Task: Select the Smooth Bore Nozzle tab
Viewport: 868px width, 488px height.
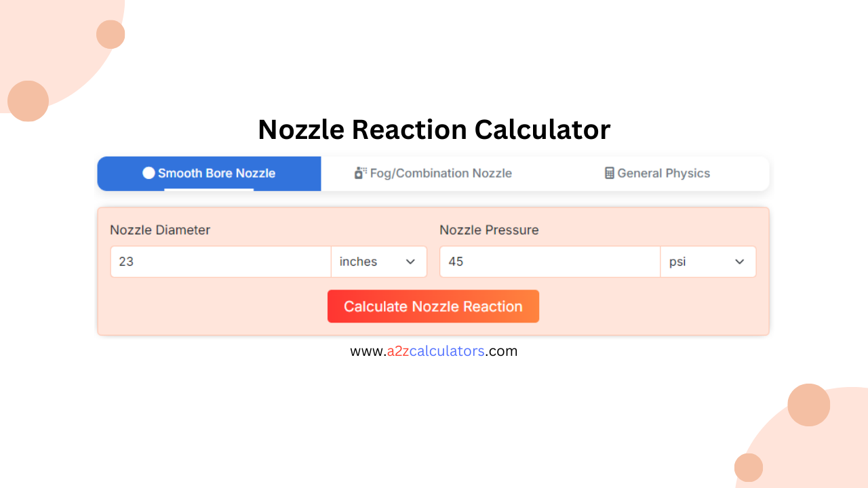Action: click(x=209, y=173)
